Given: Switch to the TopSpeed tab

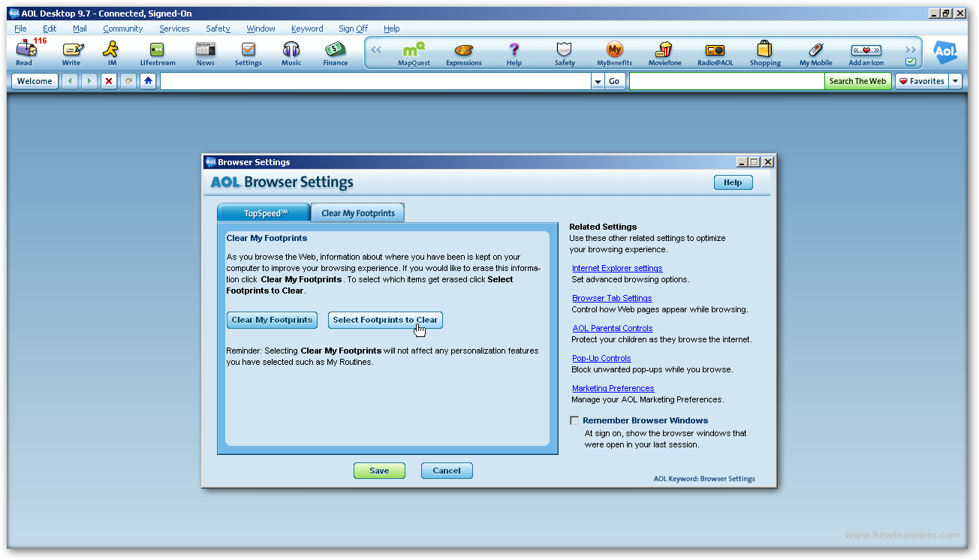Looking at the screenshot, I should (x=264, y=213).
